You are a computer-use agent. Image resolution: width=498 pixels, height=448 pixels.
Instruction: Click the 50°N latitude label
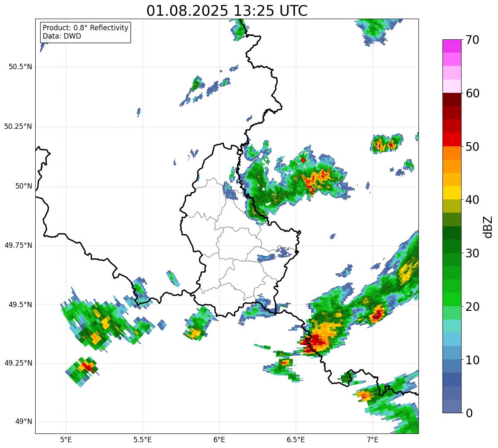(x=24, y=186)
